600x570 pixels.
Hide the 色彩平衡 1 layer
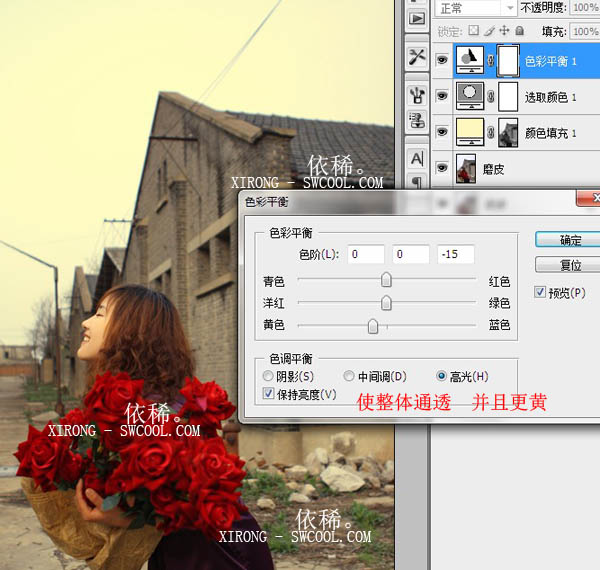[441, 60]
